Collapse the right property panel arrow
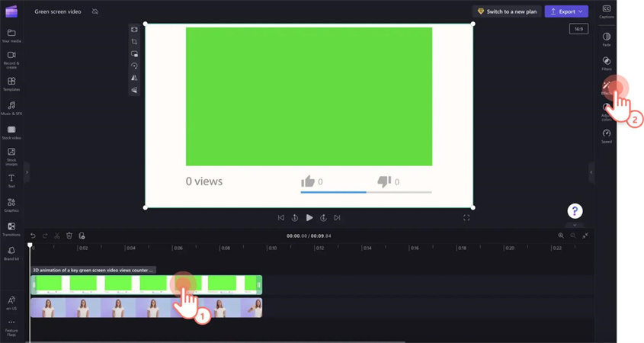This screenshot has height=343, width=644. coord(591,172)
